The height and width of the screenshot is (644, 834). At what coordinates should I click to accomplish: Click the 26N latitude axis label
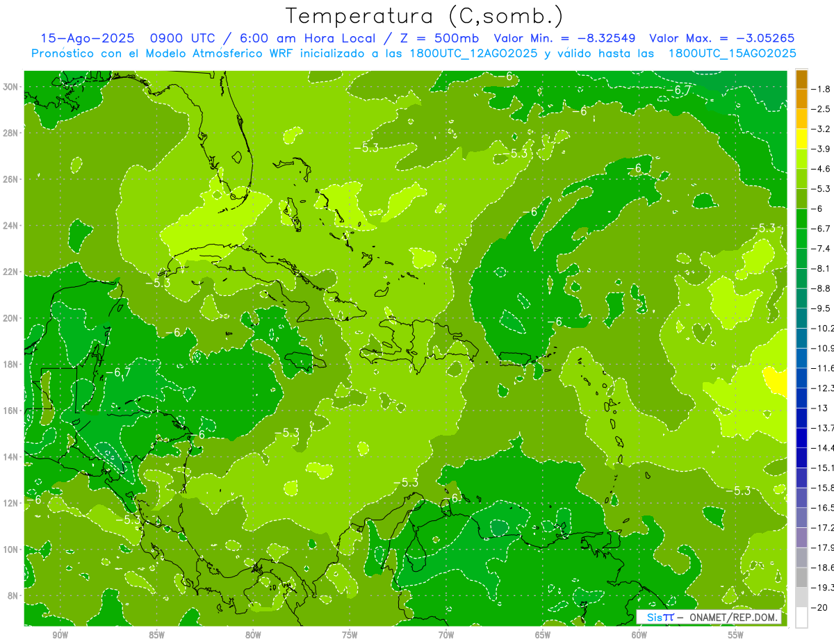tap(12, 179)
